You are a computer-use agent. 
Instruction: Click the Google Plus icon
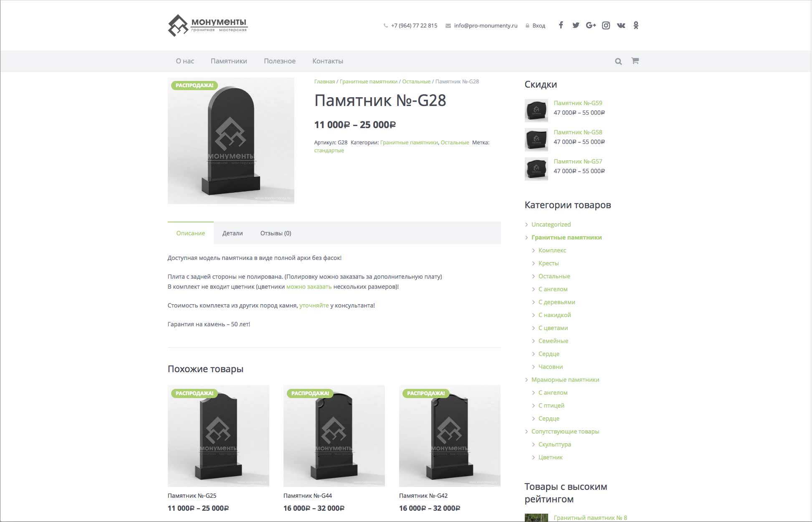point(591,25)
